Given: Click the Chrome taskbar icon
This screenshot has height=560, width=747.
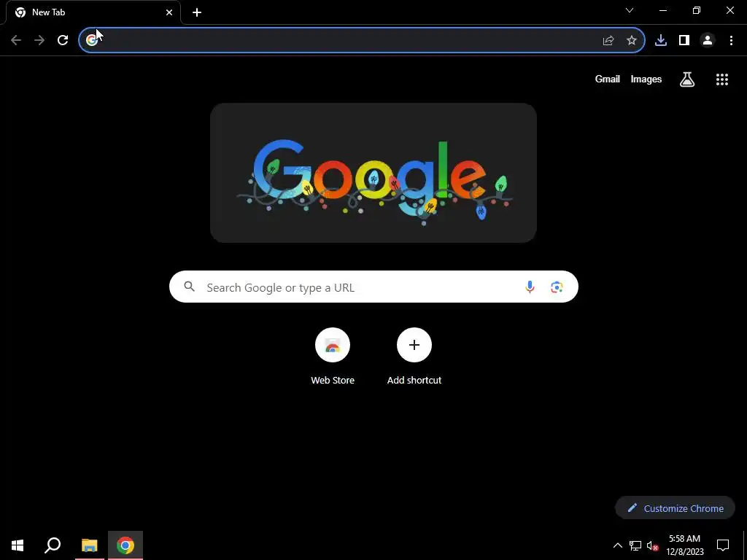Looking at the screenshot, I should pyautogui.click(x=125, y=545).
